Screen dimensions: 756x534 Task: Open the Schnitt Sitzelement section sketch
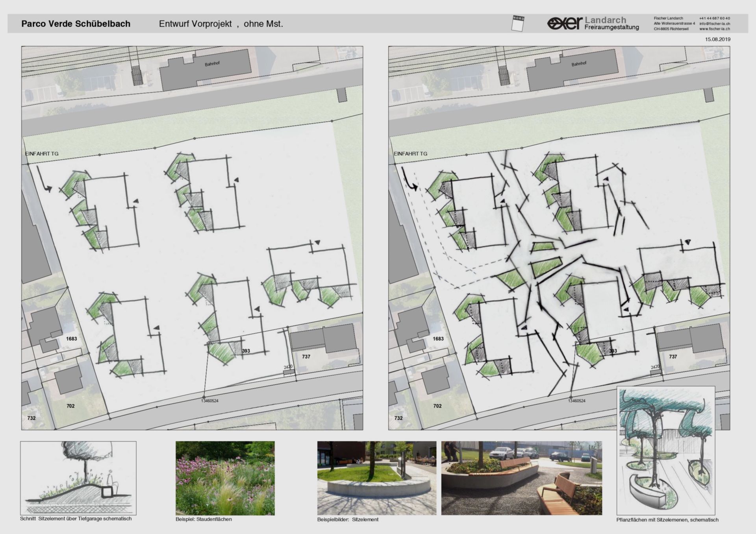[78, 478]
